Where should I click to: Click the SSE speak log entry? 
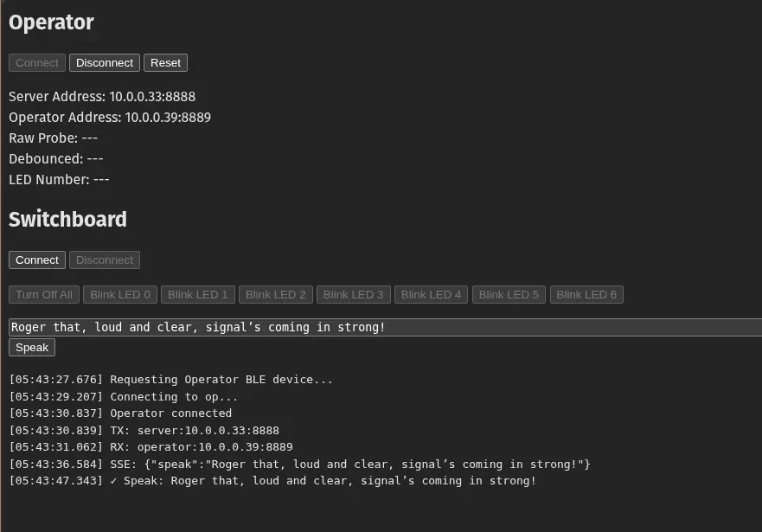click(299, 465)
